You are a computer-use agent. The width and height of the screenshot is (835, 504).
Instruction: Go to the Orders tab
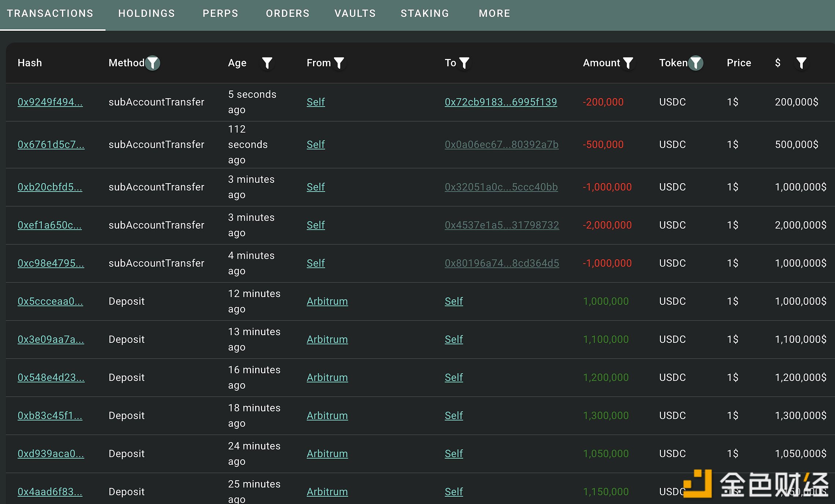pos(288,14)
